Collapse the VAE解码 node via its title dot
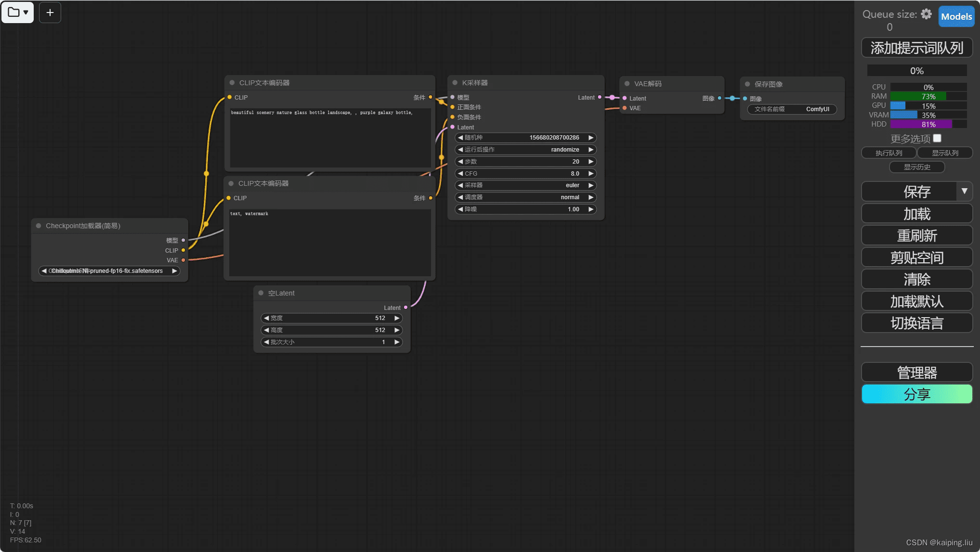Screen dimensions: 980x552 click(x=627, y=84)
